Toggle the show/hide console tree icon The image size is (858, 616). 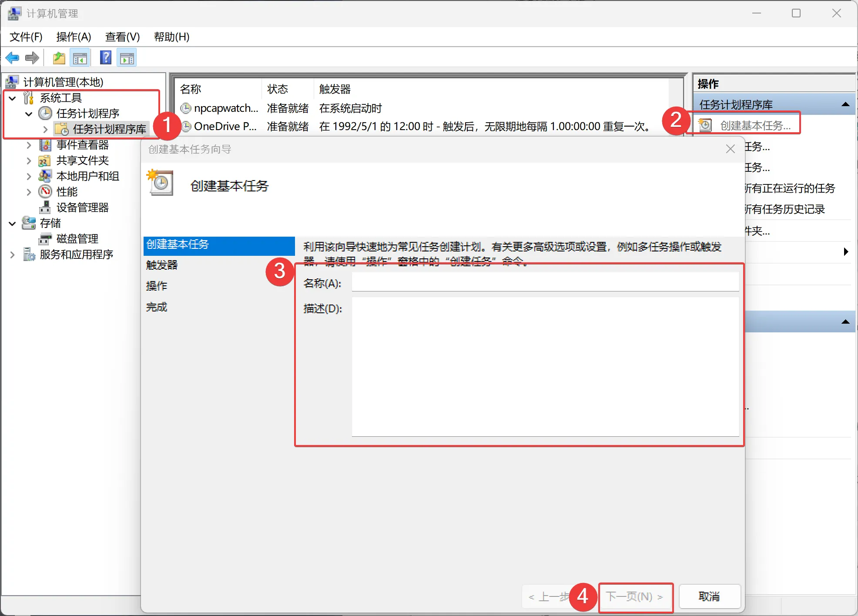point(80,57)
